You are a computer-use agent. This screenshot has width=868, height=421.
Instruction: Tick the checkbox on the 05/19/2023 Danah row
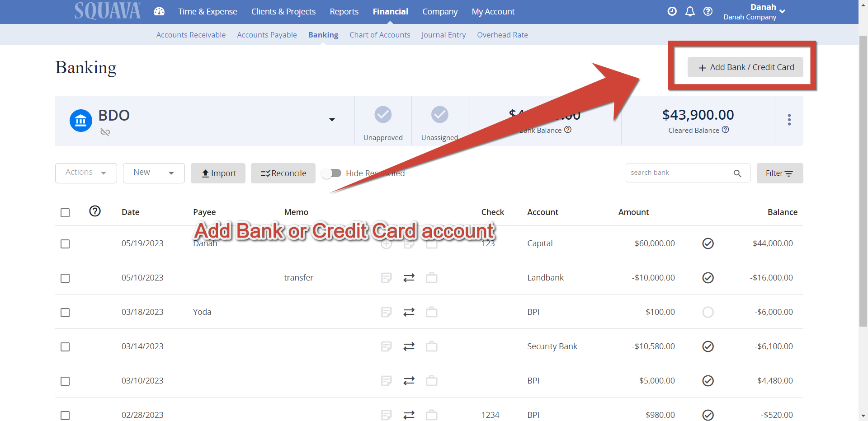click(65, 243)
